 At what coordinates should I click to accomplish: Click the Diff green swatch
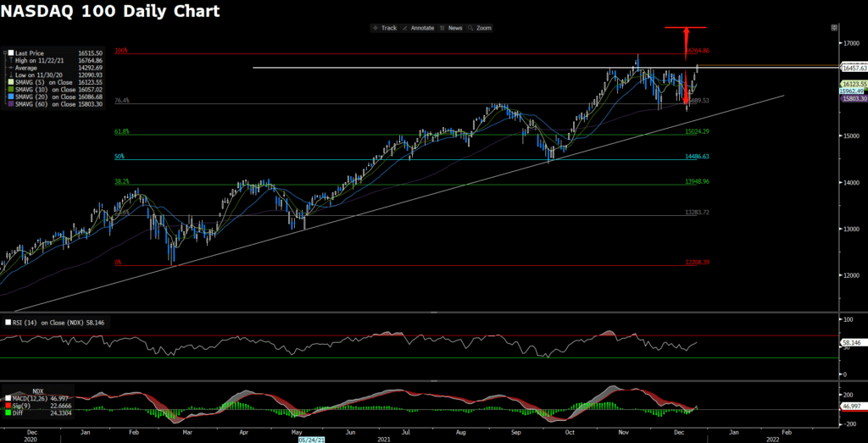(8, 412)
